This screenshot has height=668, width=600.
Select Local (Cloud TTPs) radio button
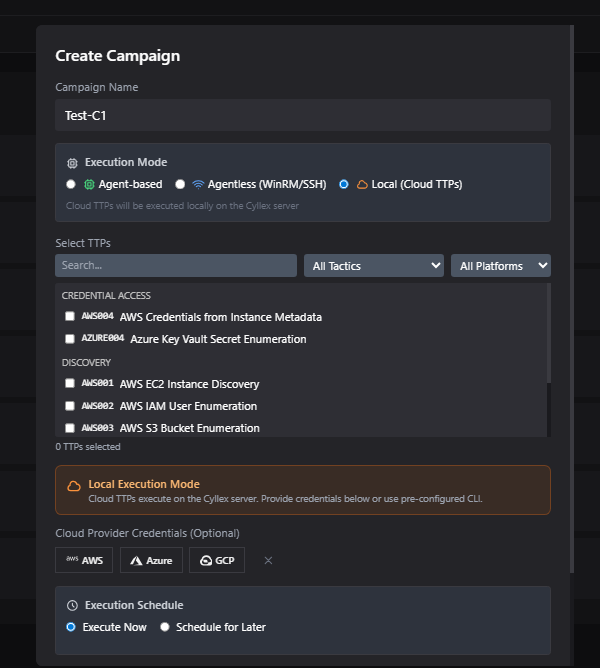click(x=343, y=184)
